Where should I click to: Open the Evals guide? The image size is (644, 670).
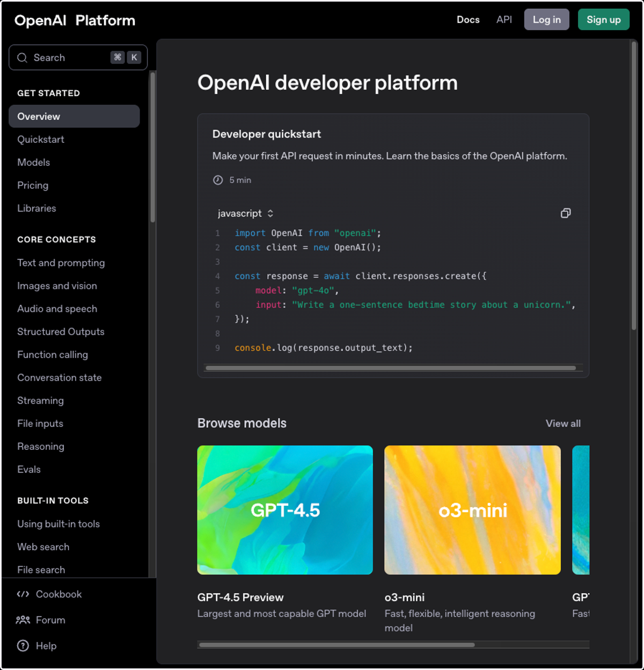point(29,469)
